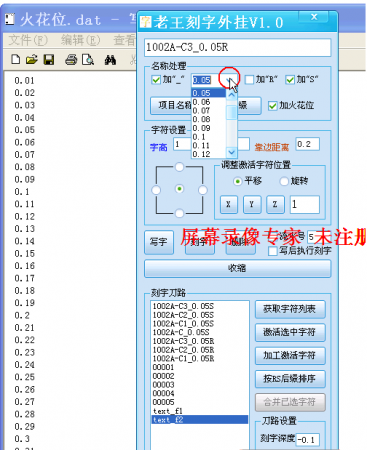Toggle the 加"_" checkbox

156,80
